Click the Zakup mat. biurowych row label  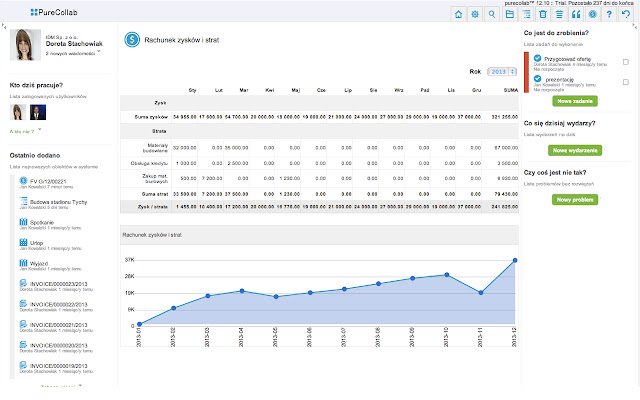[155, 178]
